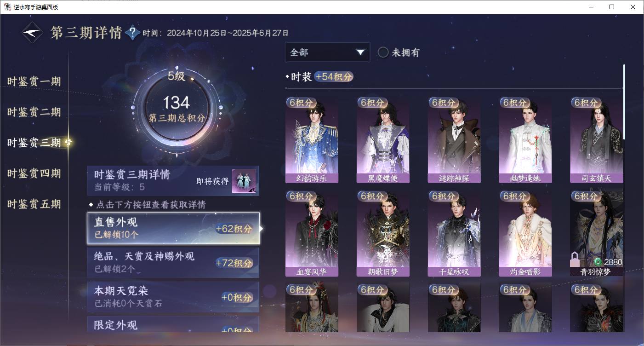Switch to the 时鉴赏五期 tab
The image size is (644, 346).
(x=34, y=204)
